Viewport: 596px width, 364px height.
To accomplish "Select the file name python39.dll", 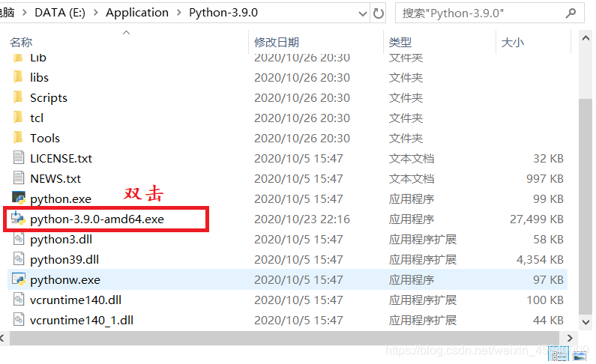I will (64, 259).
